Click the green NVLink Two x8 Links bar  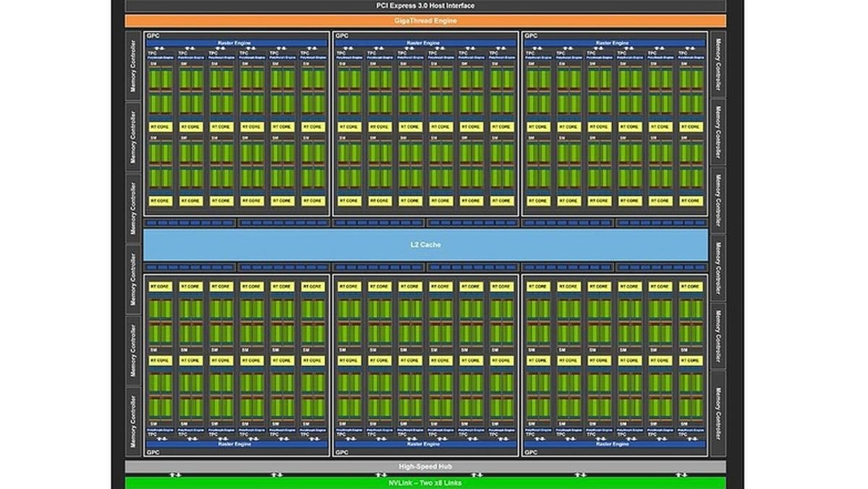425,482
